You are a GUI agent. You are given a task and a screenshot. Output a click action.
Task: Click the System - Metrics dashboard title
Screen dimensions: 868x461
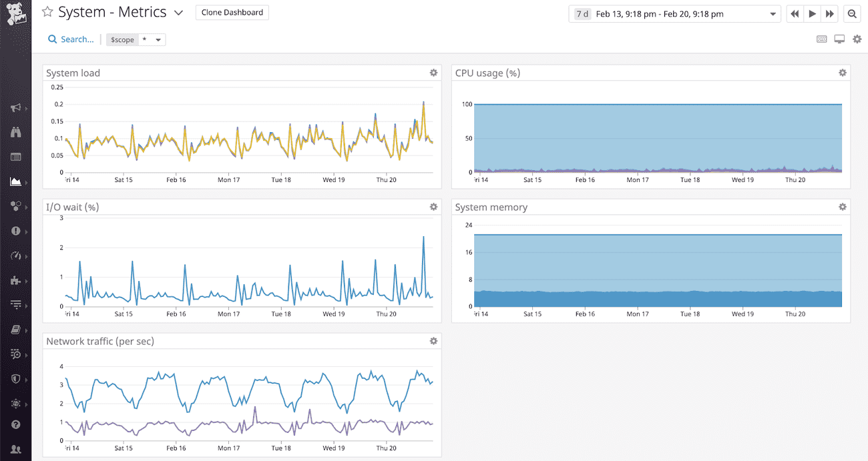112,12
